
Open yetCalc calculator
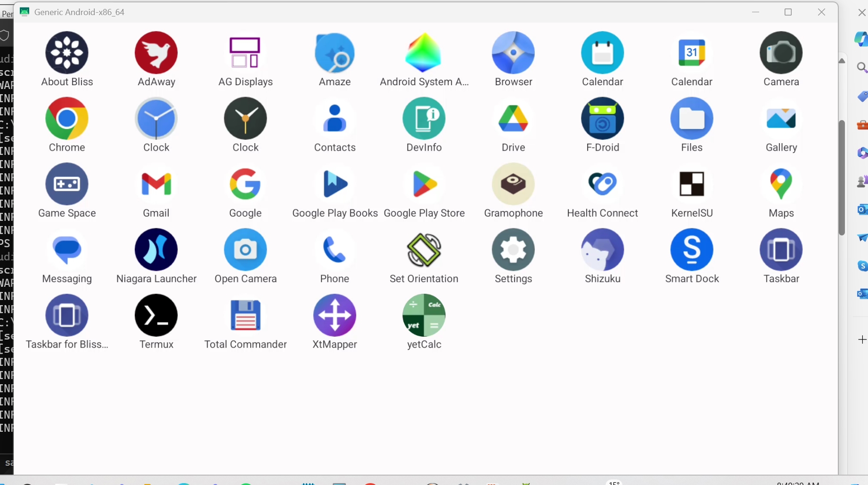pyautogui.click(x=424, y=315)
